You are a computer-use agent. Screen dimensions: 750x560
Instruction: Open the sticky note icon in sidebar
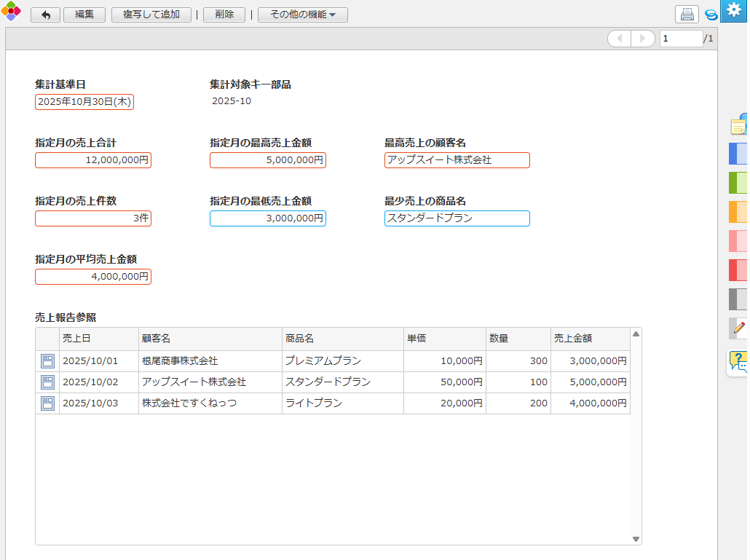click(x=738, y=125)
